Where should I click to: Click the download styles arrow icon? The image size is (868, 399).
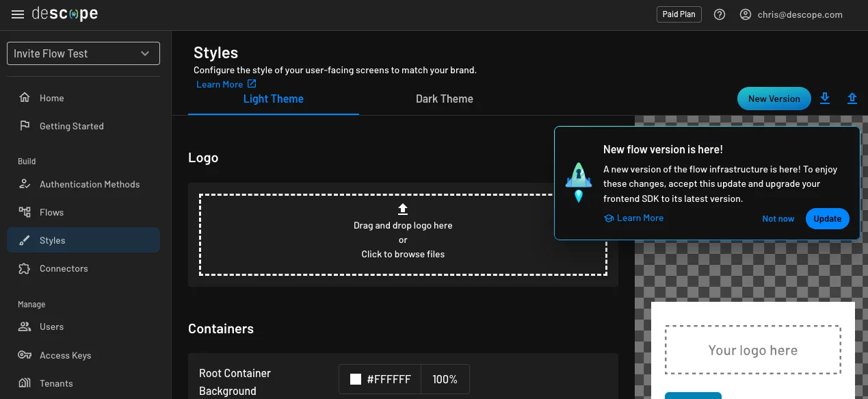click(825, 99)
